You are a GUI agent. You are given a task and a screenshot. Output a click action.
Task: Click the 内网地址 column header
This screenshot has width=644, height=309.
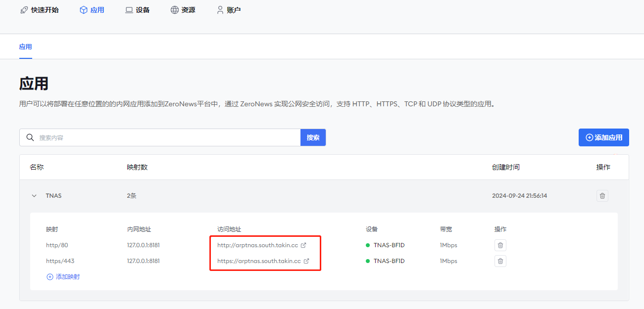point(139,229)
